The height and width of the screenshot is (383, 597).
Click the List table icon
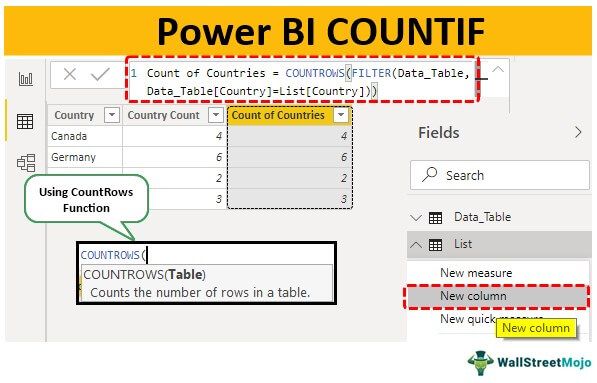tap(436, 245)
